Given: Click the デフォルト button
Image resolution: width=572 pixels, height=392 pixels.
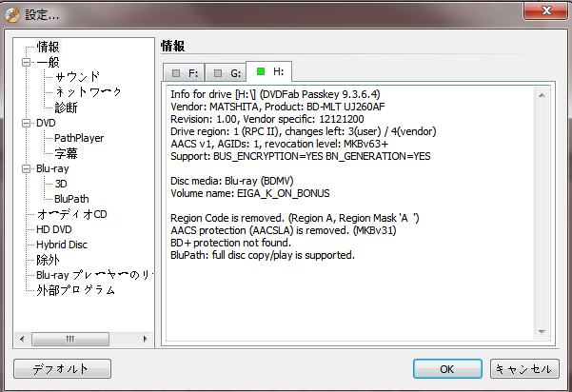Looking at the screenshot, I should [x=62, y=368].
